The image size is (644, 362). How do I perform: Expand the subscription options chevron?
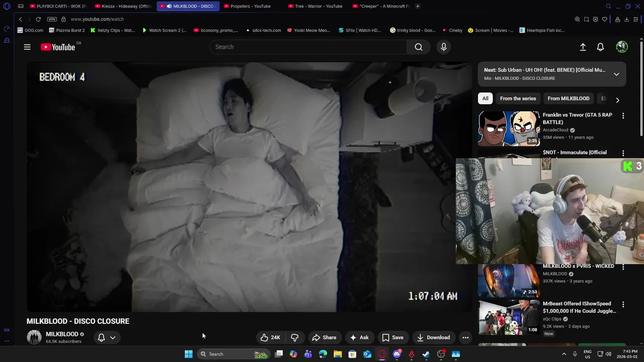pyautogui.click(x=113, y=337)
